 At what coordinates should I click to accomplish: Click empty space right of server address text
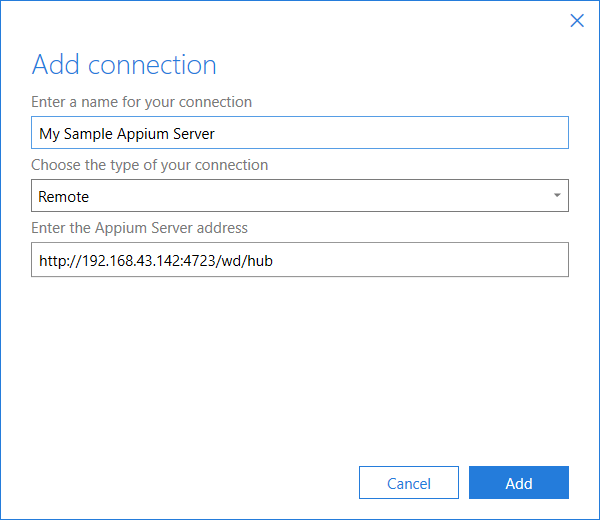421,259
